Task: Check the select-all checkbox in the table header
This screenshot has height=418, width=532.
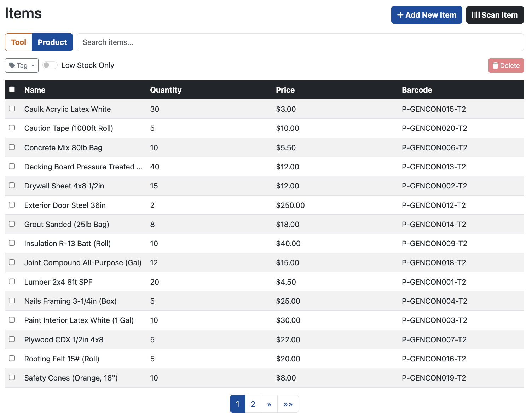Action: point(12,89)
